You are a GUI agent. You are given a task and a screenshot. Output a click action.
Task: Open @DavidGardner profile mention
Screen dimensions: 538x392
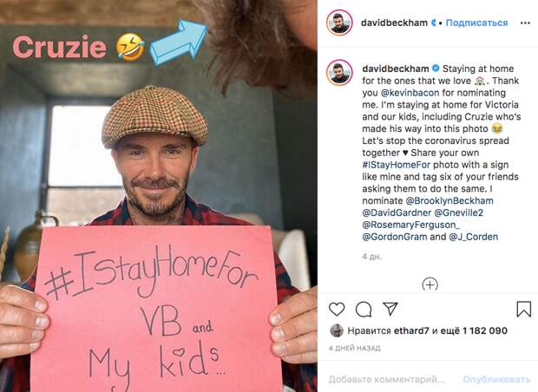coord(397,212)
